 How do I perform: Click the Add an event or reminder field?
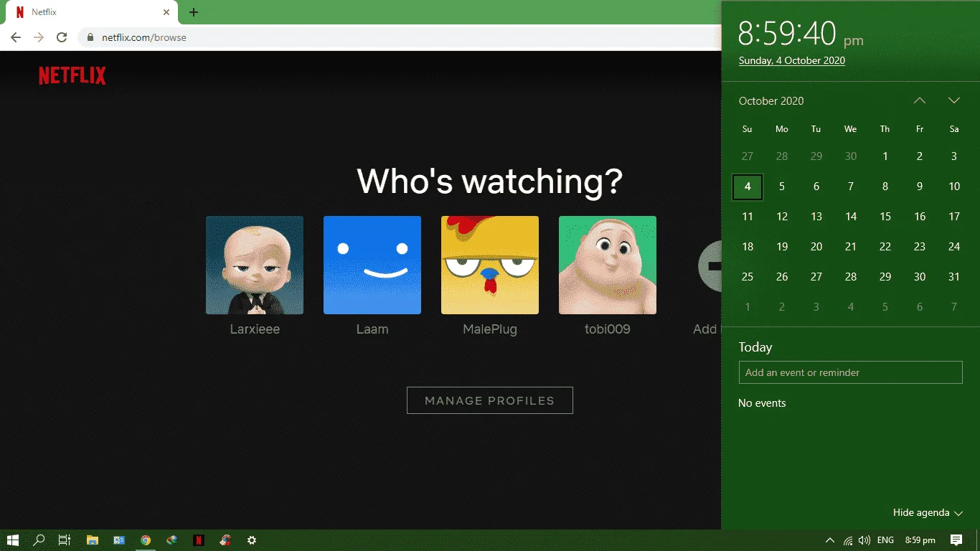point(851,372)
